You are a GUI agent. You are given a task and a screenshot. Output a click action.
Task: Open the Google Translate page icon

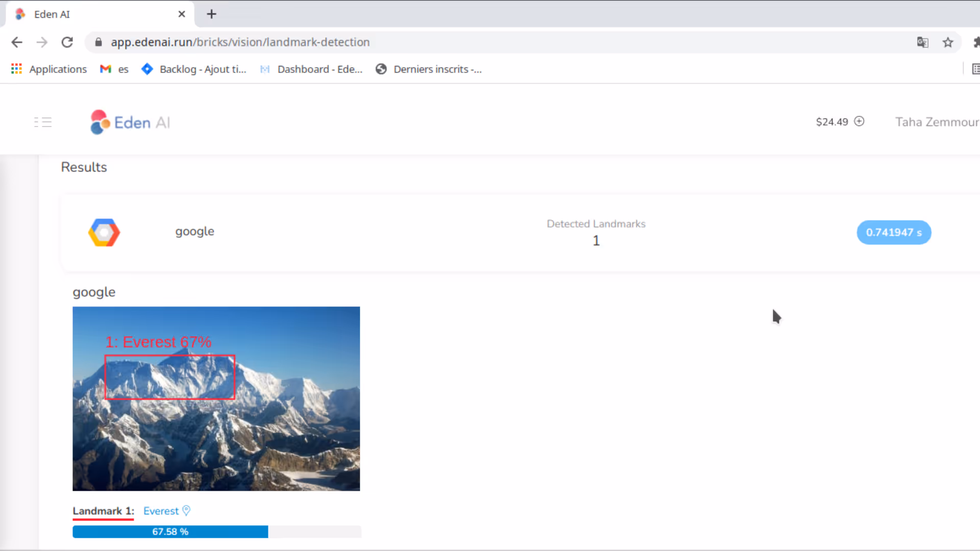922,42
